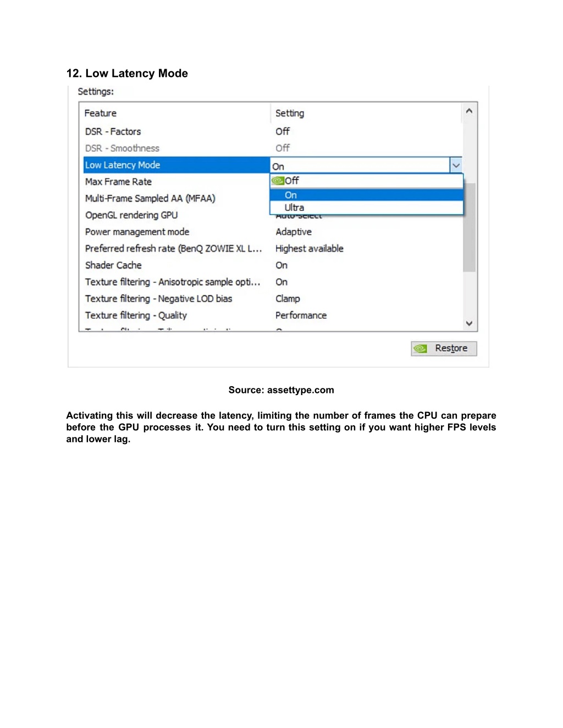The height and width of the screenshot is (728, 563).
Task: Choose Off in the latency dropdown list
Action: point(367,181)
